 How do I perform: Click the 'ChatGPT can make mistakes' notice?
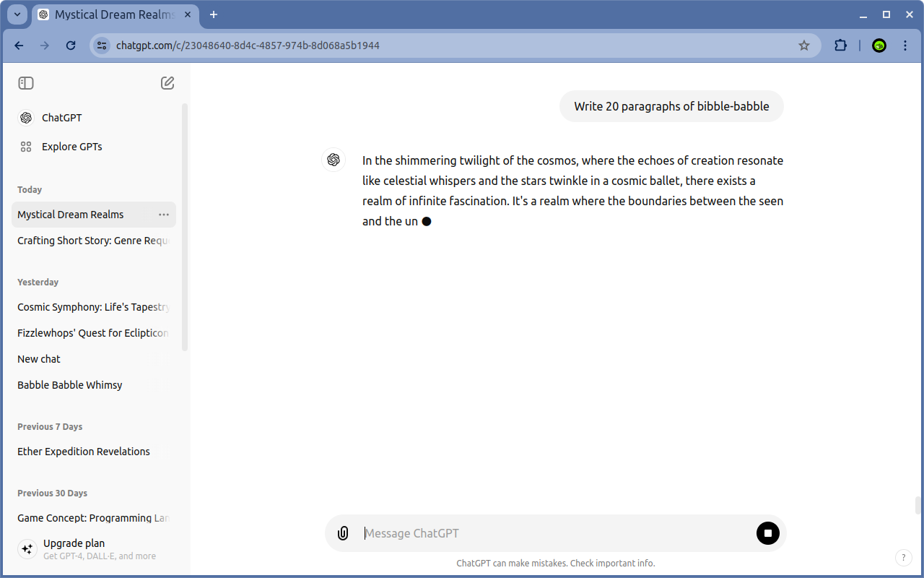pos(556,564)
